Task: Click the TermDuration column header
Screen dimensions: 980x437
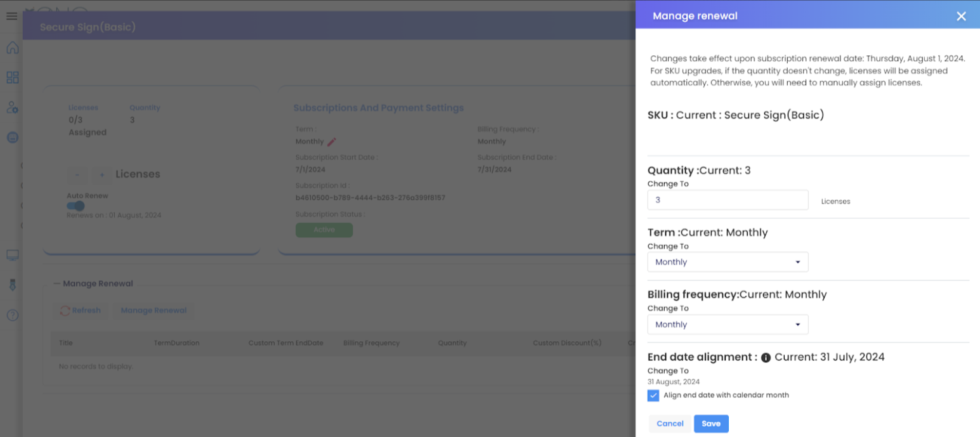Action: 176,343
